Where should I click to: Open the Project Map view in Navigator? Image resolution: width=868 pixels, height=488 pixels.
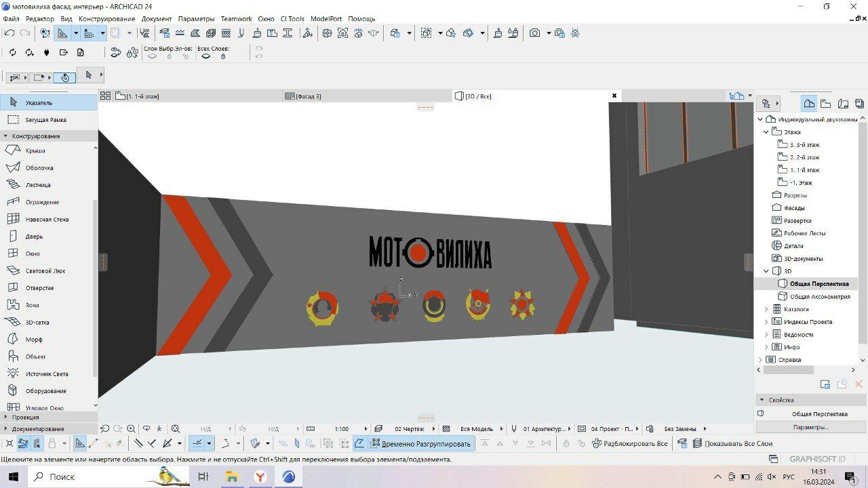809,104
